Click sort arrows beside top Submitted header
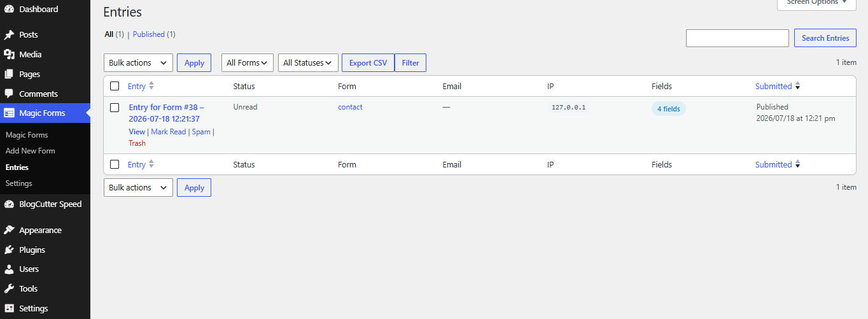 pos(798,86)
